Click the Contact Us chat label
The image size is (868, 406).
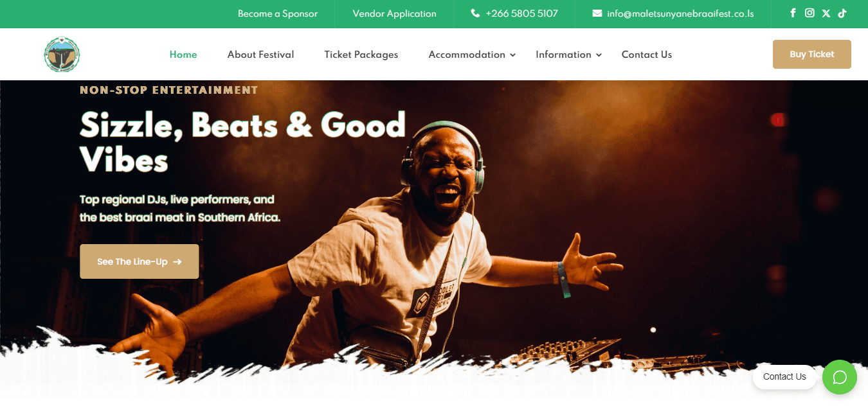[x=784, y=377]
